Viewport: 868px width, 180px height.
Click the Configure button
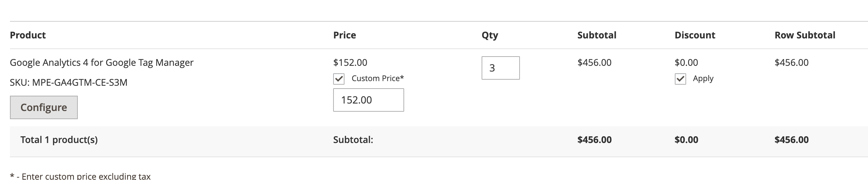click(44, 107)
